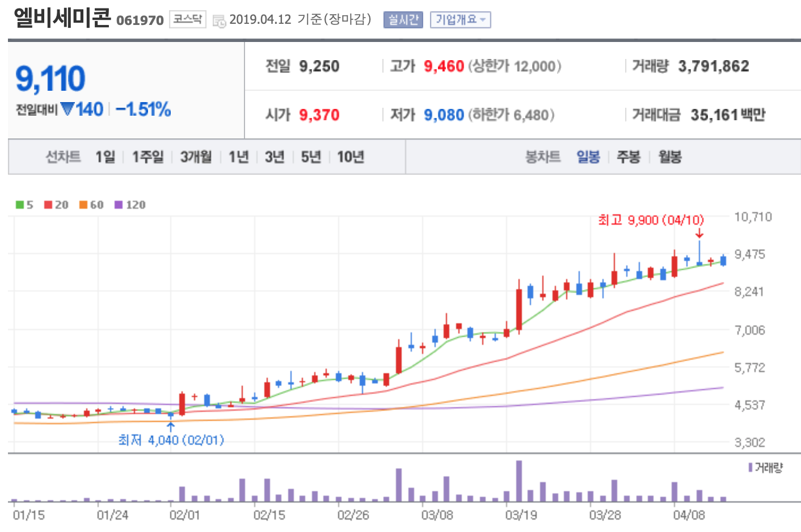The width and height of the screenshot is (801, 532).
Task: Switch to the 월봉 monthly candle chart
Action: 670,157
